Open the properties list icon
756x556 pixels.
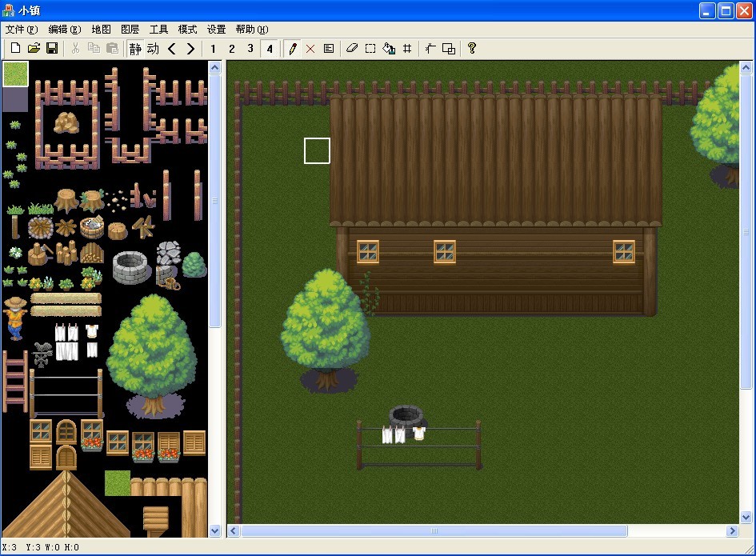329,48
